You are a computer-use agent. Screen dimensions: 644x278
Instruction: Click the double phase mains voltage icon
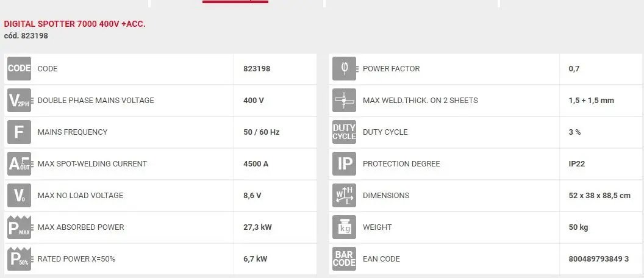pos(19,101)
